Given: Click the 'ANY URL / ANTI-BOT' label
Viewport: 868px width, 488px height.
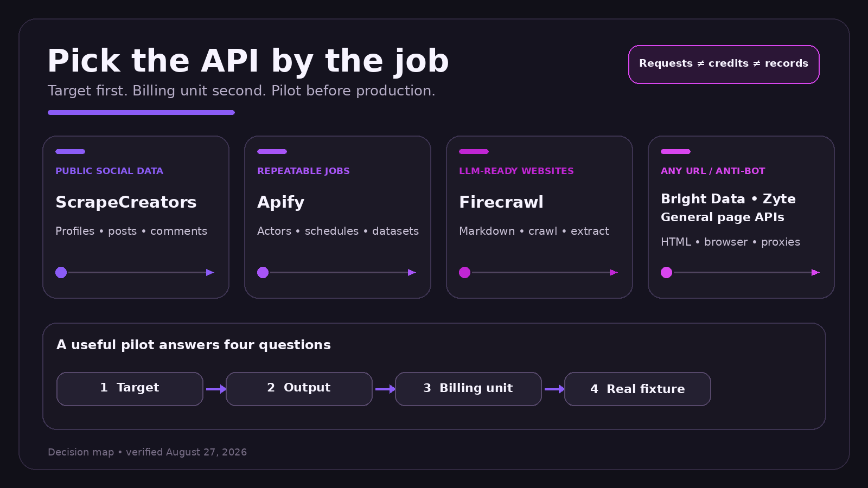Looking at the screenshot, I should (x=713, y=171).
